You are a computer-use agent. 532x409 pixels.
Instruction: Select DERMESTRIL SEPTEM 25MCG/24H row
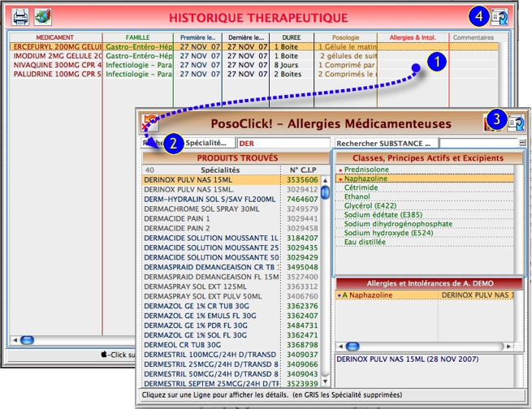(x=231, y=384)
